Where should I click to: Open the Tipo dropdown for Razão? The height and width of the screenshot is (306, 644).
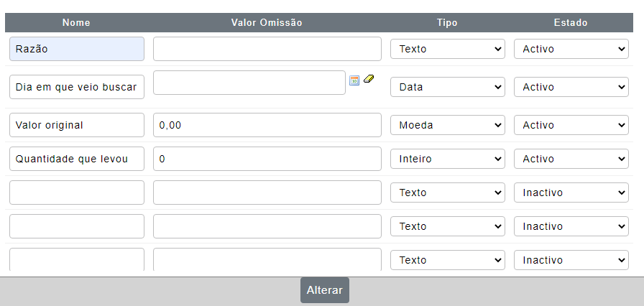[447, 49]
